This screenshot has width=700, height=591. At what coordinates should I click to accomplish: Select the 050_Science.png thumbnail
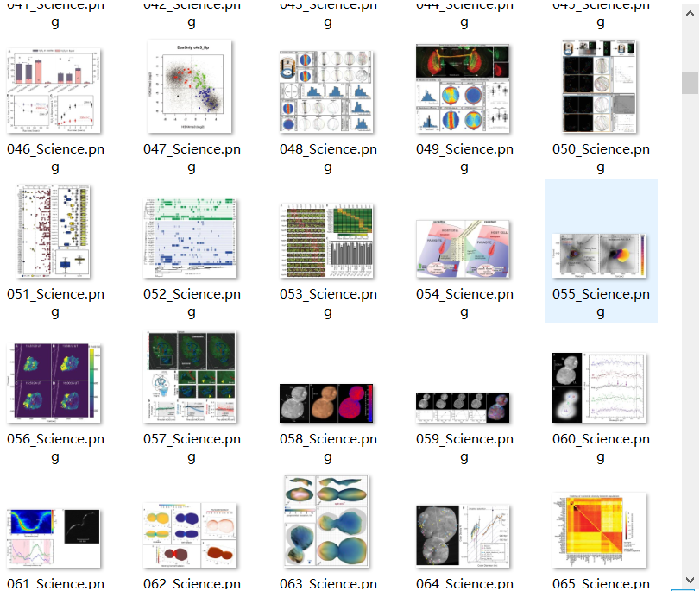pos(599,86)
